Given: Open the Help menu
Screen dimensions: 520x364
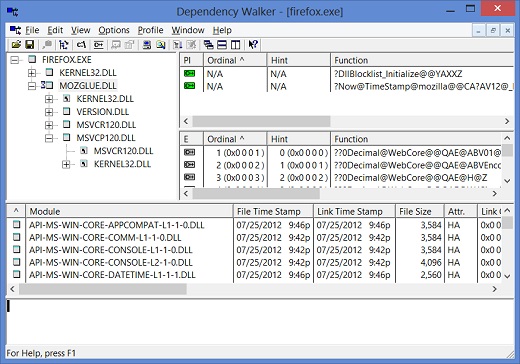Looking at the screenshot, I should click(x=222, y=30).
